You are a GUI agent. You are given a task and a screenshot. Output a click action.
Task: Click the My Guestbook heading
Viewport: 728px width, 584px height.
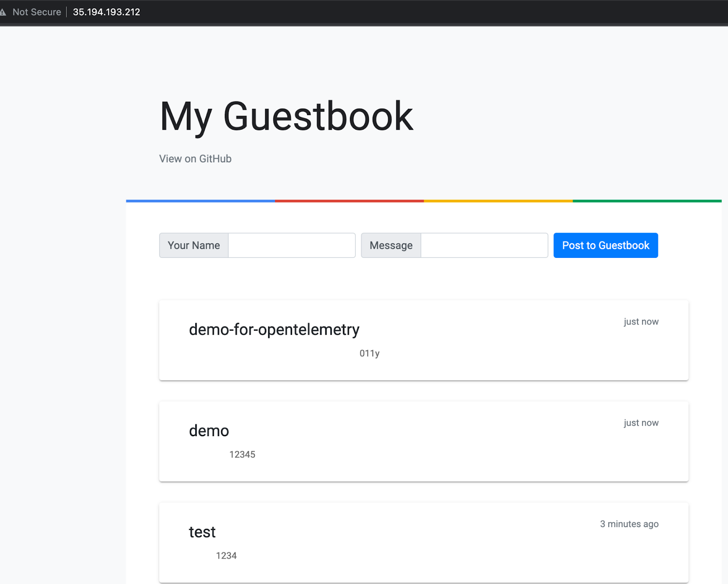[x=287, y=117]
